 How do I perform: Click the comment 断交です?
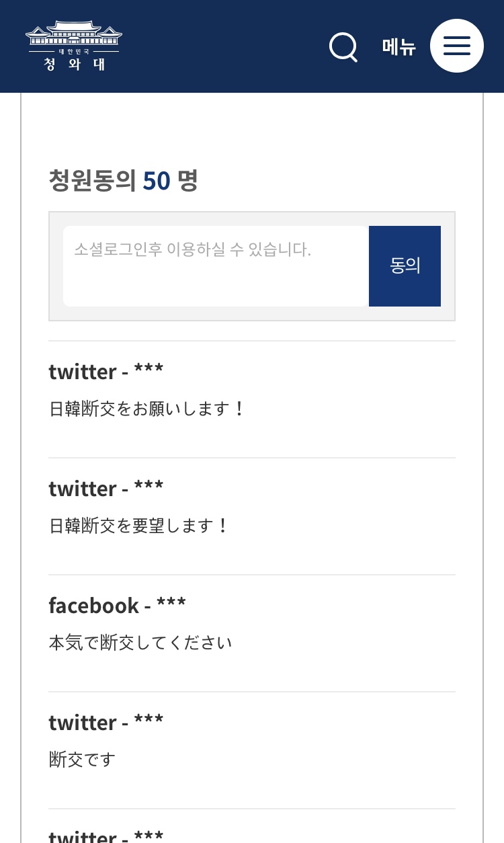[83, 760]
